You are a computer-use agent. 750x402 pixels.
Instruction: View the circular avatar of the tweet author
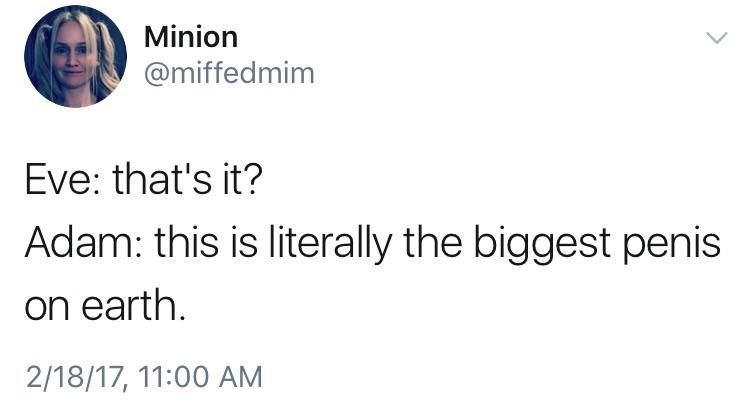(x=76, y=56)
